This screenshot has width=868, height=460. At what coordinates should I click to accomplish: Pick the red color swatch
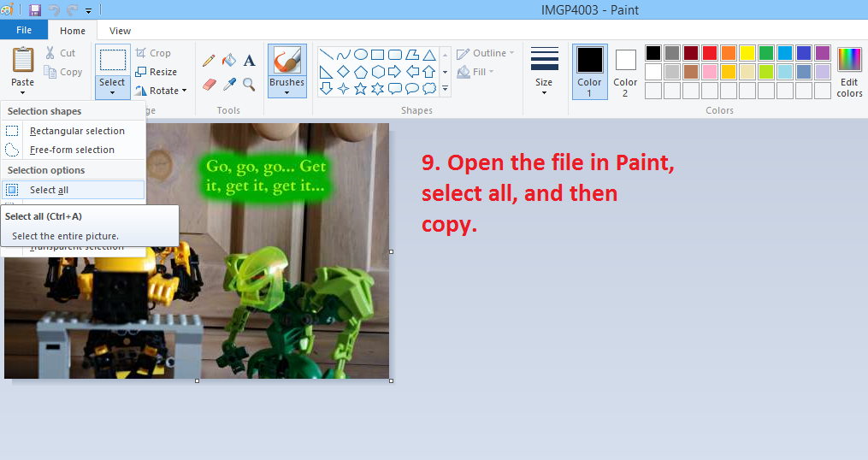(x=710, y=53)
